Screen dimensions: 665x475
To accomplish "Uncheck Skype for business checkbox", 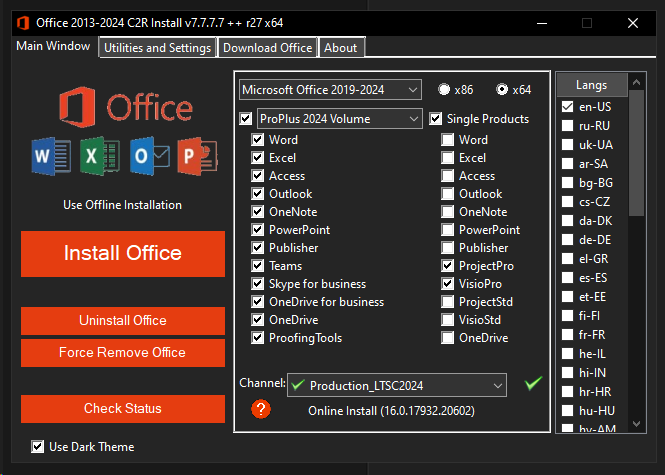I will click(x=257, y=284).
